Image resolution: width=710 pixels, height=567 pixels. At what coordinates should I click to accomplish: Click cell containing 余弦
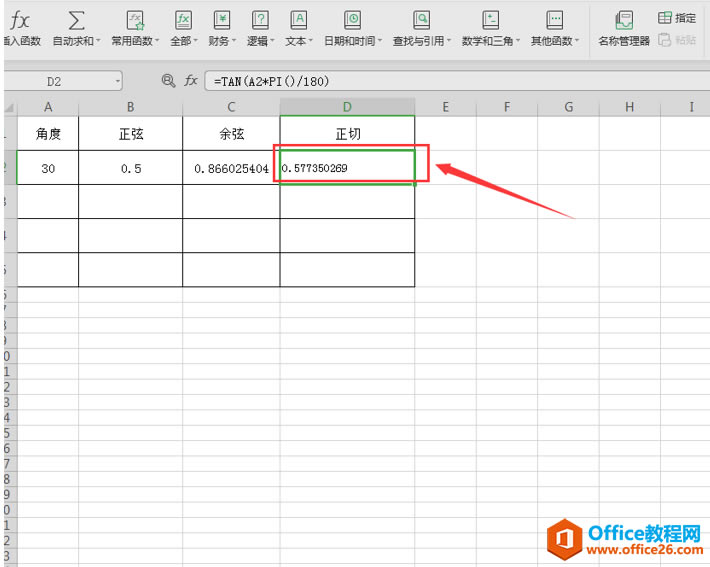point(231,134)
